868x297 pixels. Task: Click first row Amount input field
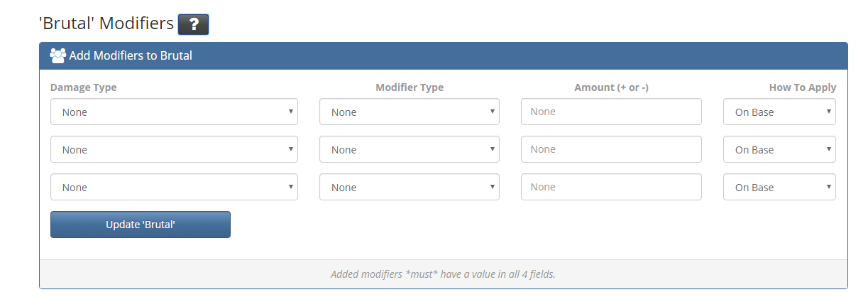[611, 112]
